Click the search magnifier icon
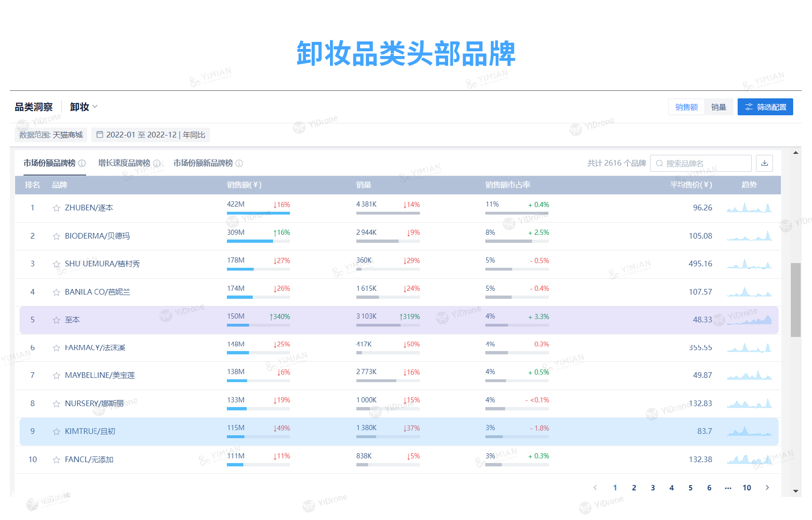This screenshot has width=812, height=520. (x=659, y=163)
